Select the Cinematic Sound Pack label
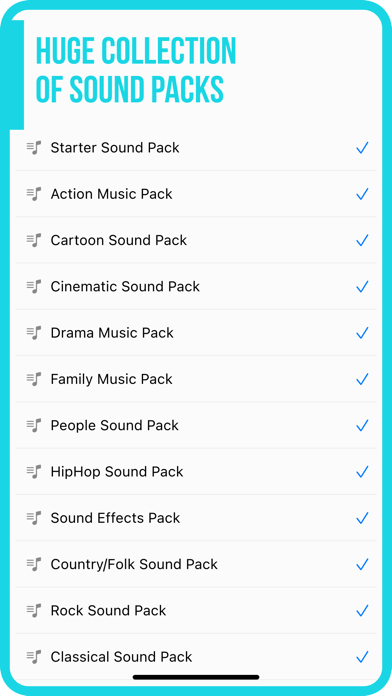This screenshot has height=696, width=392. (125, 286)
